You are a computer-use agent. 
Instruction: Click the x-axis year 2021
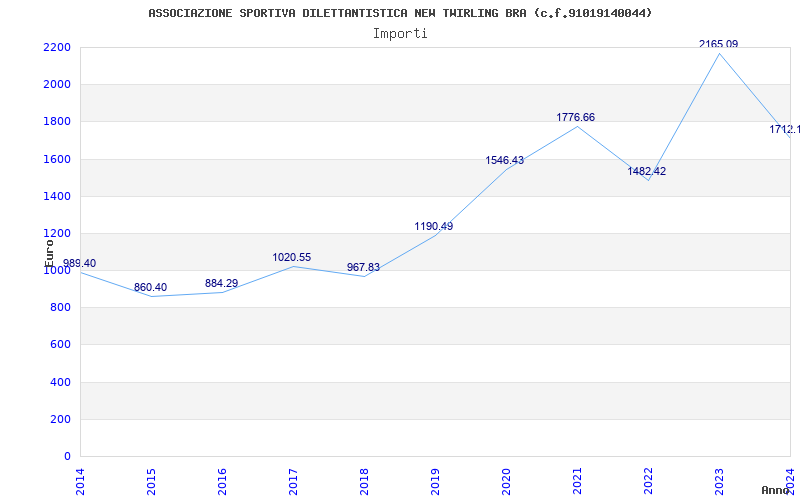coord(577,482)
